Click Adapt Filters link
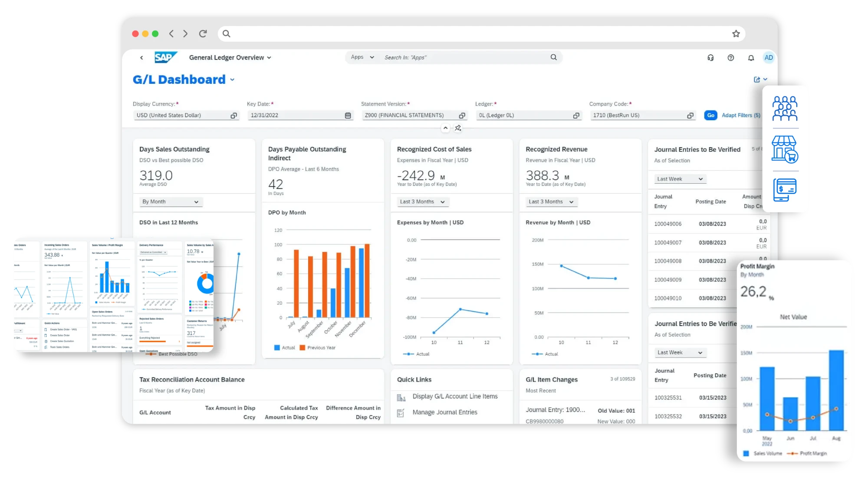This screenshot has width=868, height=481. click(740, 115)
